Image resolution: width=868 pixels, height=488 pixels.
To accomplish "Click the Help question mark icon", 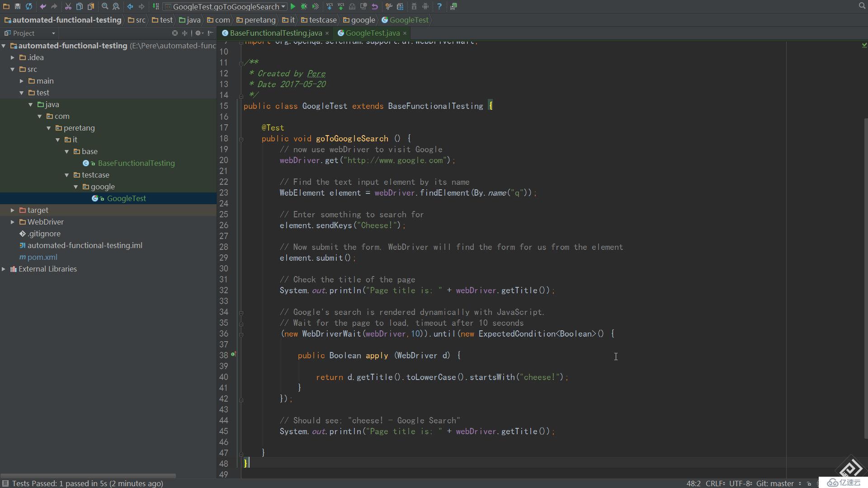I will pyautogui.click(x=439, y=6).
